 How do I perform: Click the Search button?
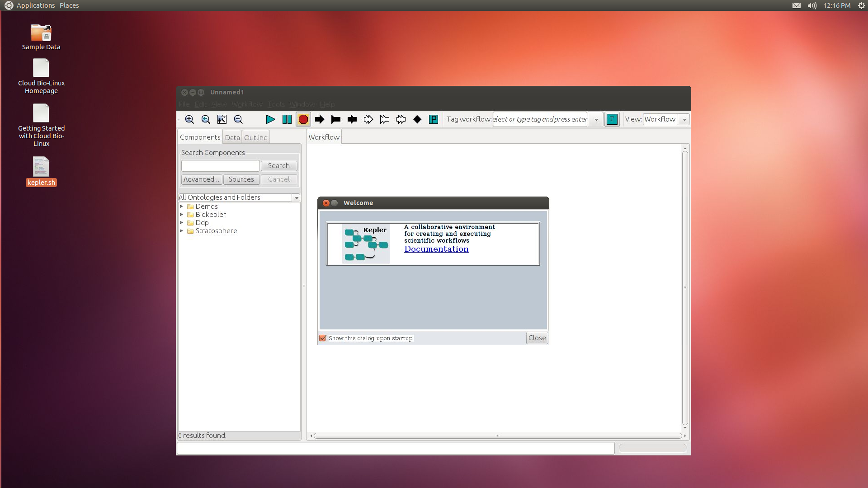pyautogui.click(x=279, y=166)
